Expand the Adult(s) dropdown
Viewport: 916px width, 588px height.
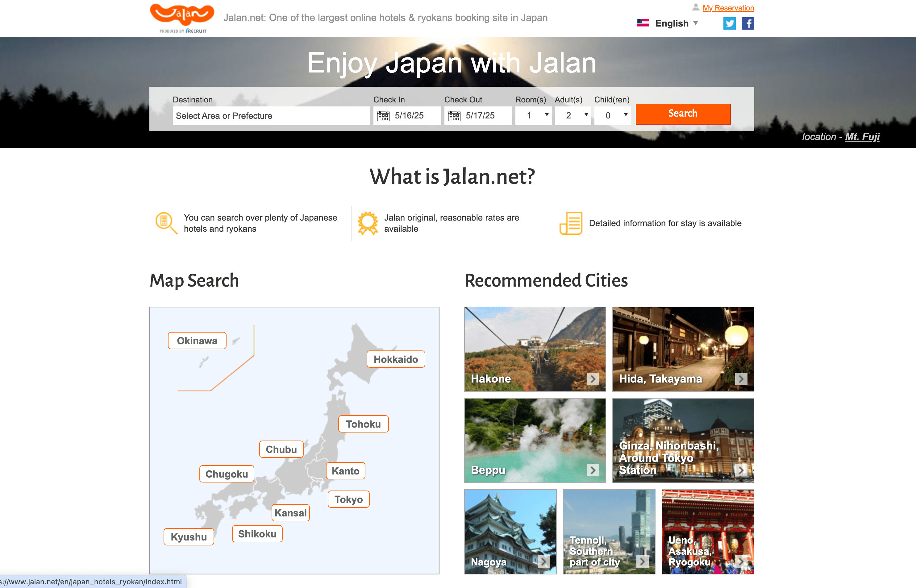point(573,115)
